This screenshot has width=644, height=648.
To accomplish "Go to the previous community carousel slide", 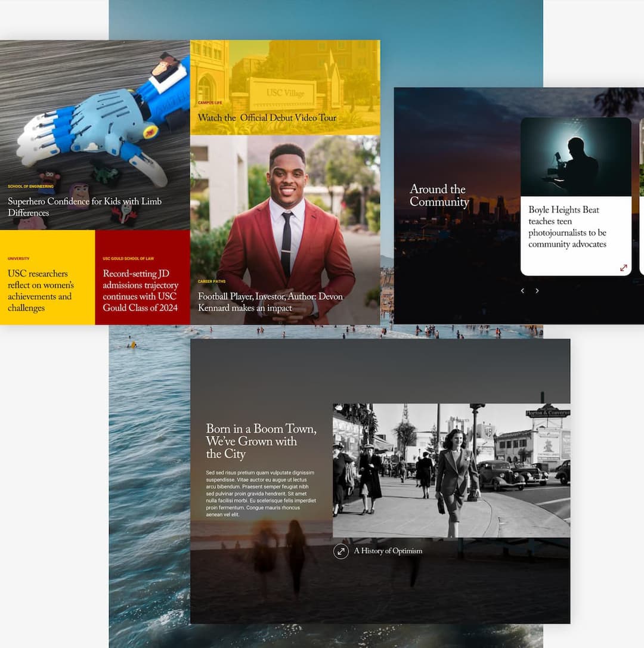I will coord(522,291).
